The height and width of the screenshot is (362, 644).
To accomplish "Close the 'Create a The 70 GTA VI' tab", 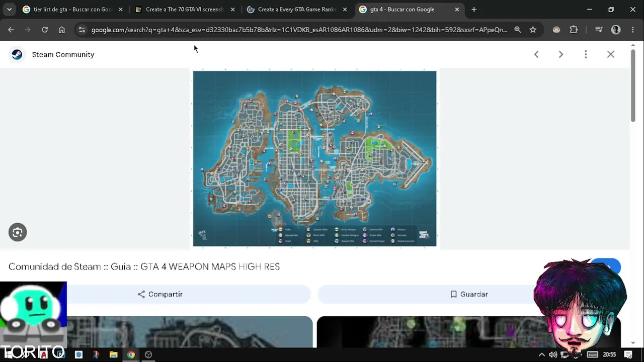I will [232, 9].
